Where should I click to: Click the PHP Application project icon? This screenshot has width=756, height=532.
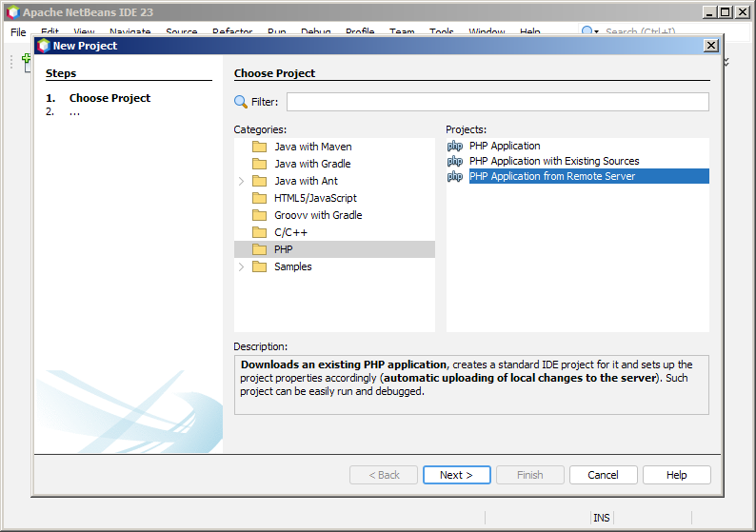455,147
